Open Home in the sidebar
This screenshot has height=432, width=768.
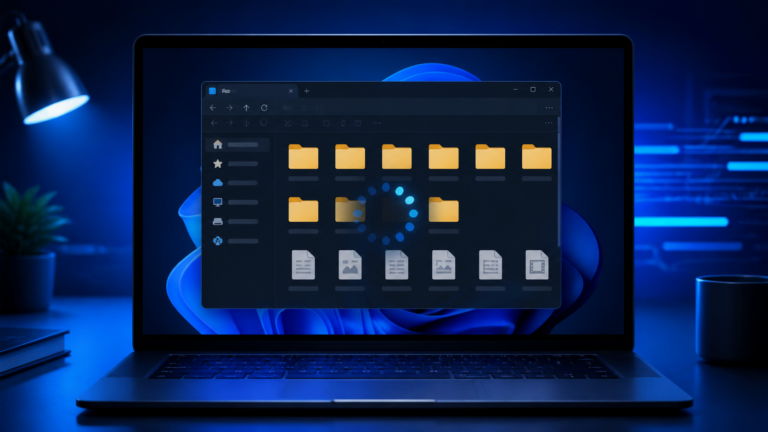tap(238, 144)
